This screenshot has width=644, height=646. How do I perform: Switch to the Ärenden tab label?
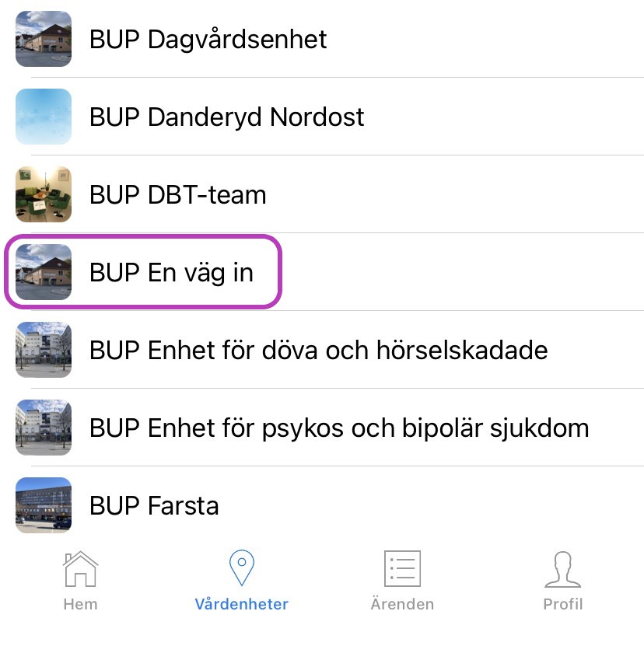click(x=402, y=603)
